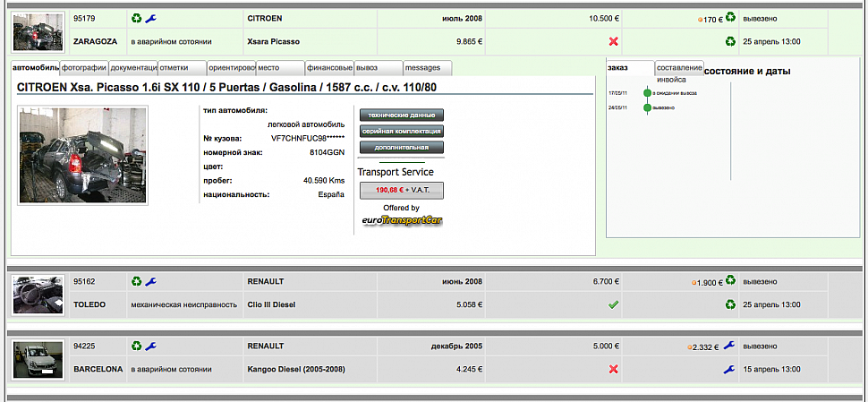
Task: Click the 17/05/11 green timeline marker
Action: point(647,93)
